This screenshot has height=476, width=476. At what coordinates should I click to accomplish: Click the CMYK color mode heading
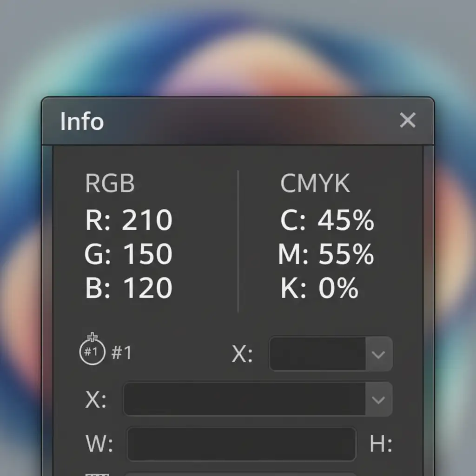tap(315, 184)
